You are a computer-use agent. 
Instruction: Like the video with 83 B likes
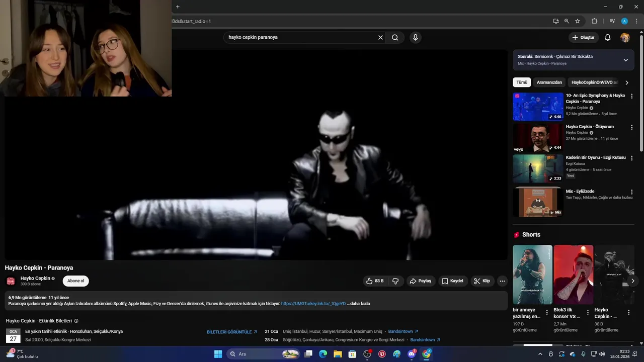coord(375,281)
